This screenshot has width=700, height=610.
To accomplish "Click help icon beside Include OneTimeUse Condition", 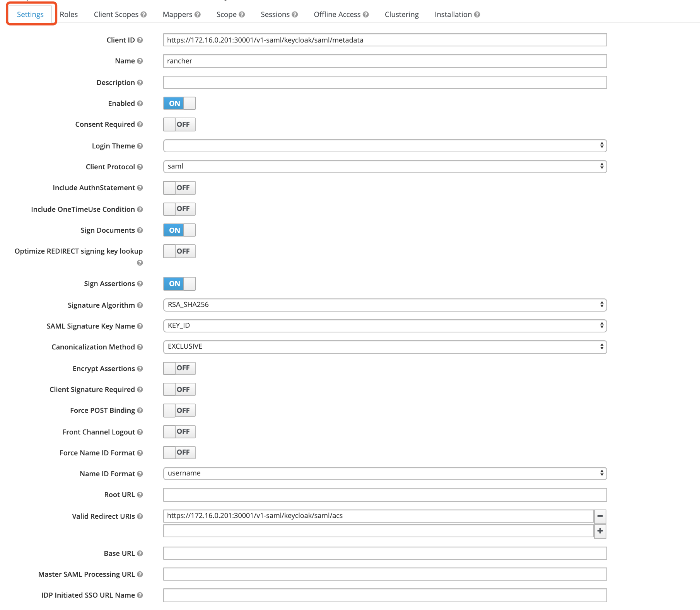I will (x=140, y=210).
